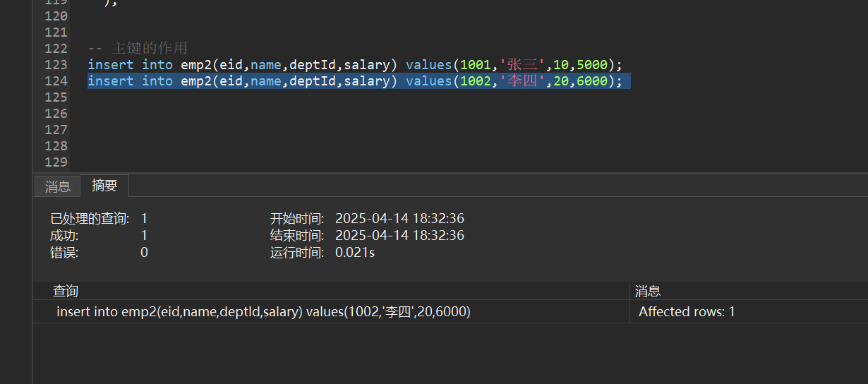Viewport: 868px width, 384px height.
Task: Switch to the 消息 tab
Action: tap(58, 186)
